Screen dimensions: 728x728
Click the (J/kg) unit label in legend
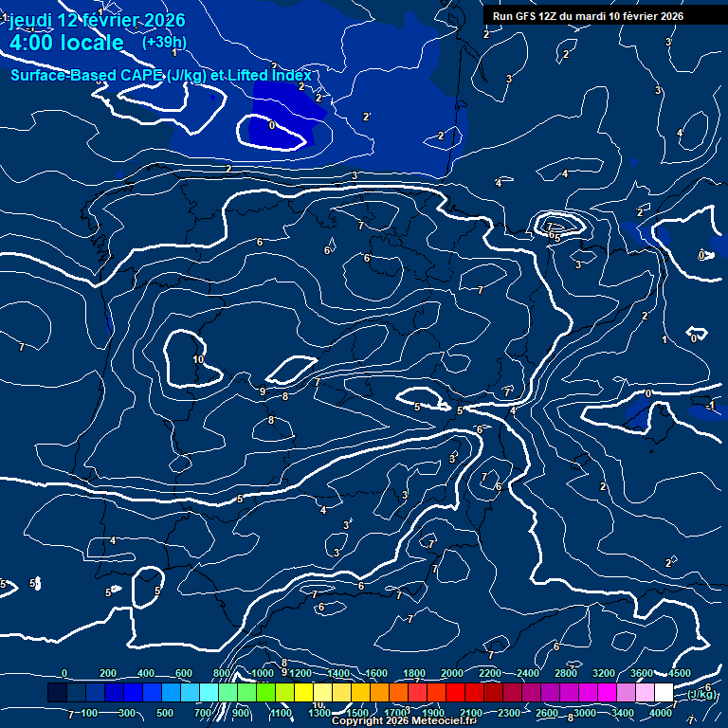point(702,695)
